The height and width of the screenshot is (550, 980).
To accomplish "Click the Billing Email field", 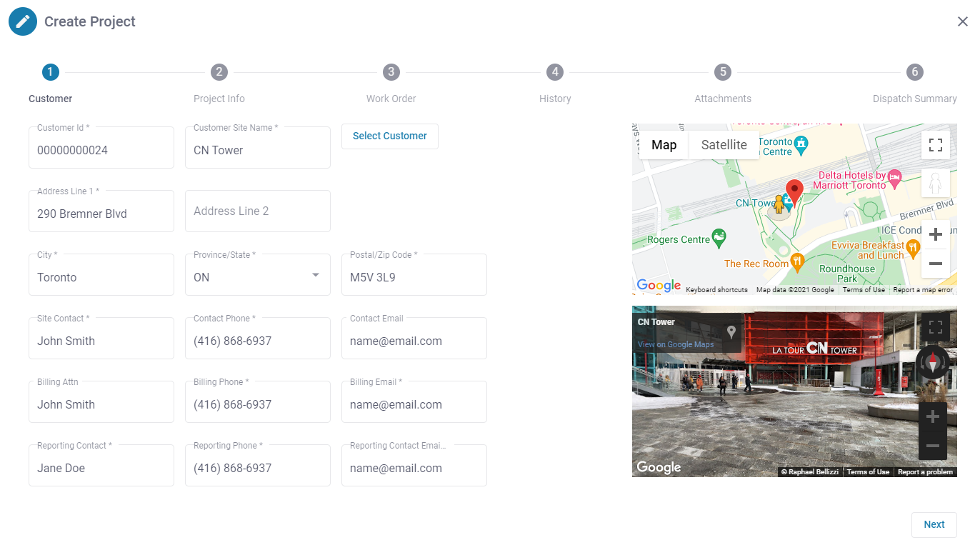I will pyautogui.click(x=414, y=402).
